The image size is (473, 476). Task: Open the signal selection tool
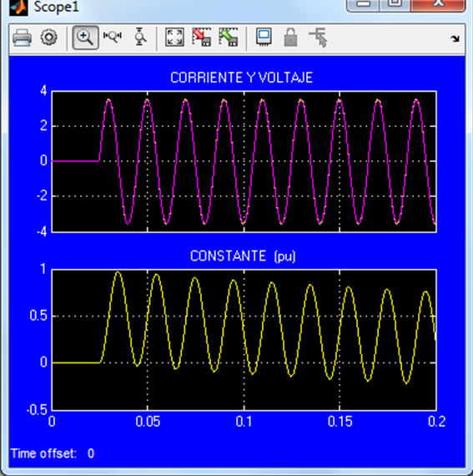point(318,38)
